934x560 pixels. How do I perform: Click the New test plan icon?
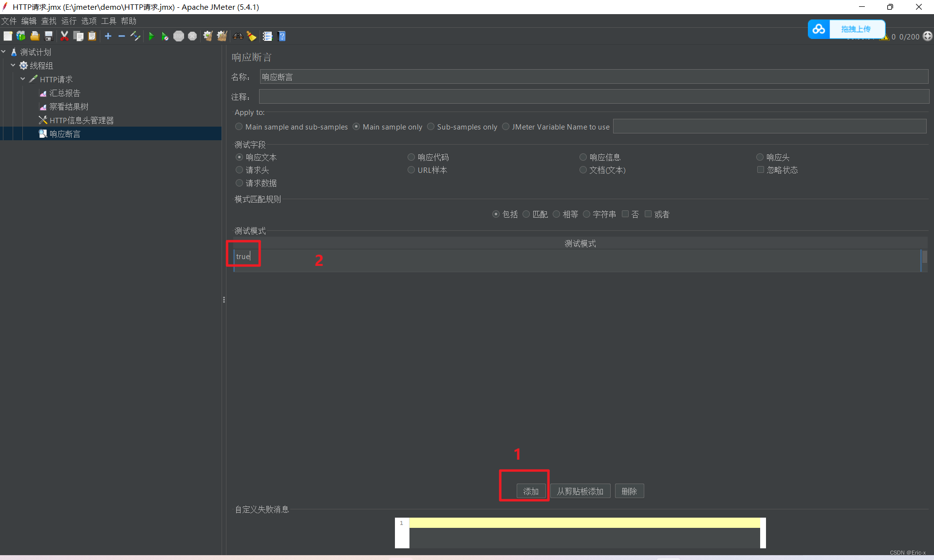(8, 36)
